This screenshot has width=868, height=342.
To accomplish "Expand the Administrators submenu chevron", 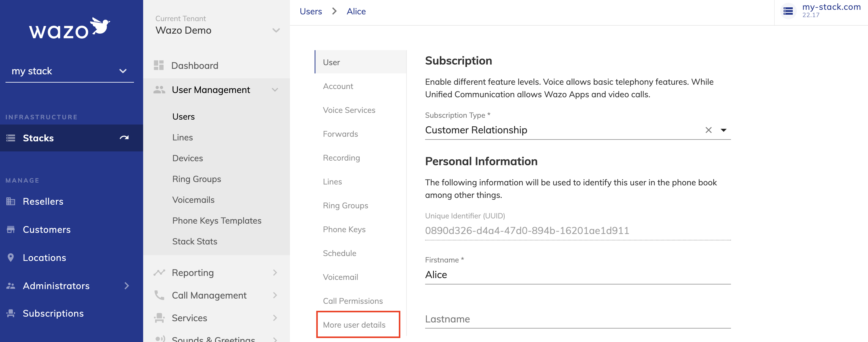I will [127, 286].
